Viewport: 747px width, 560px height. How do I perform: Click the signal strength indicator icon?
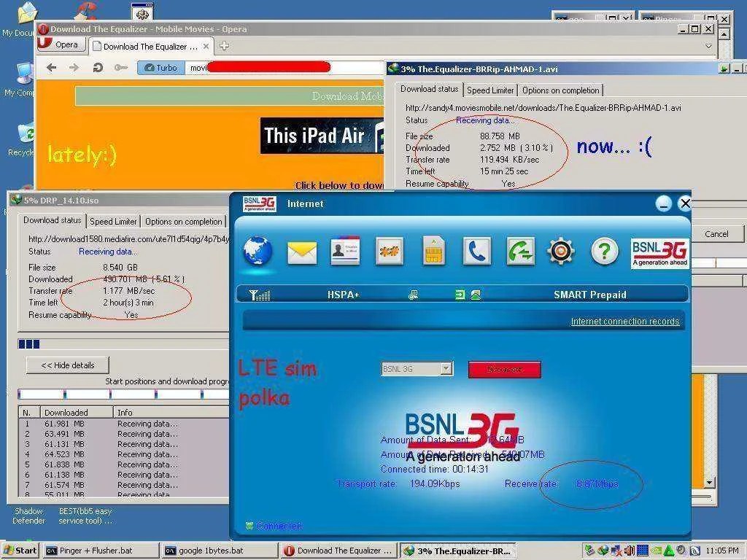click(x=260, y=295)
